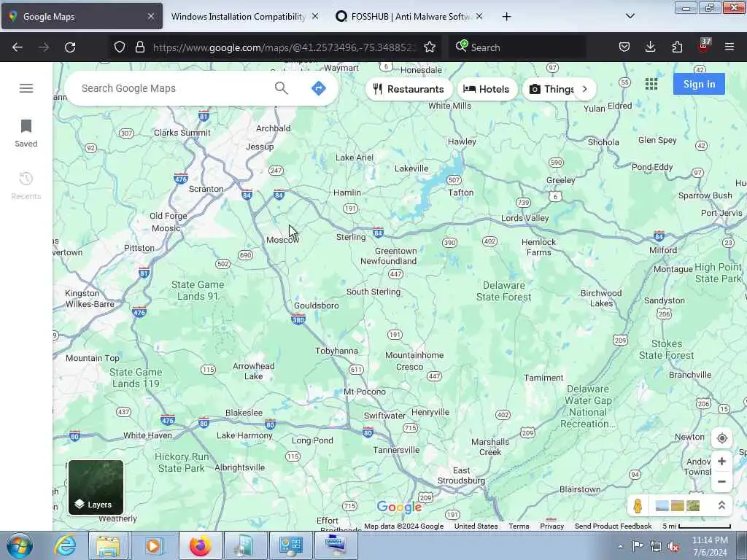Open Windows Media Player taskbar icon
747x560 pixels.
(153, 545)
